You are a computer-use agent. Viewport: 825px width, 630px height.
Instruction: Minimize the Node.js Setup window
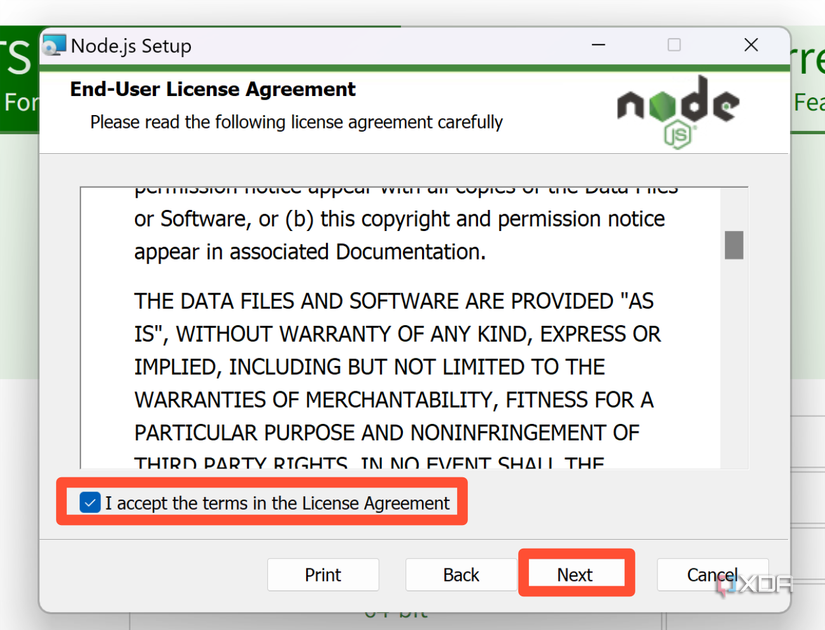point(598,45)
